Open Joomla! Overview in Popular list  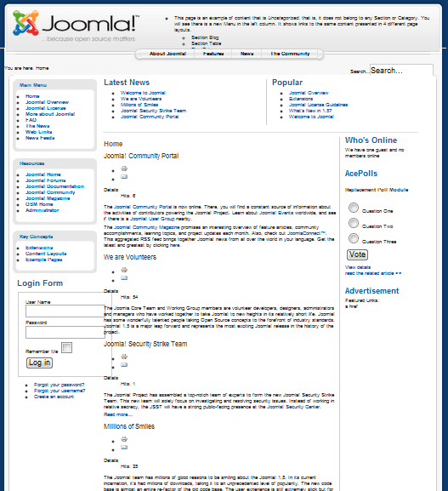[309, 93]
